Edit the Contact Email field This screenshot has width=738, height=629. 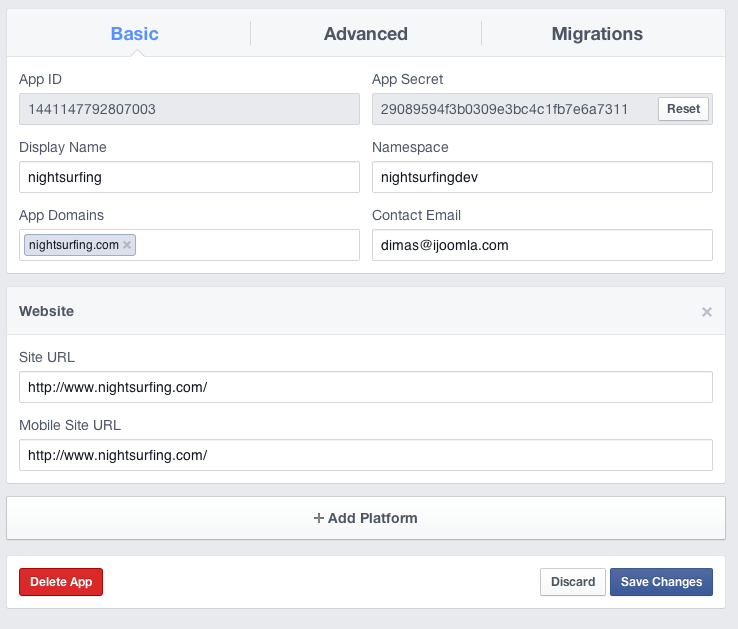click(542, 245)
